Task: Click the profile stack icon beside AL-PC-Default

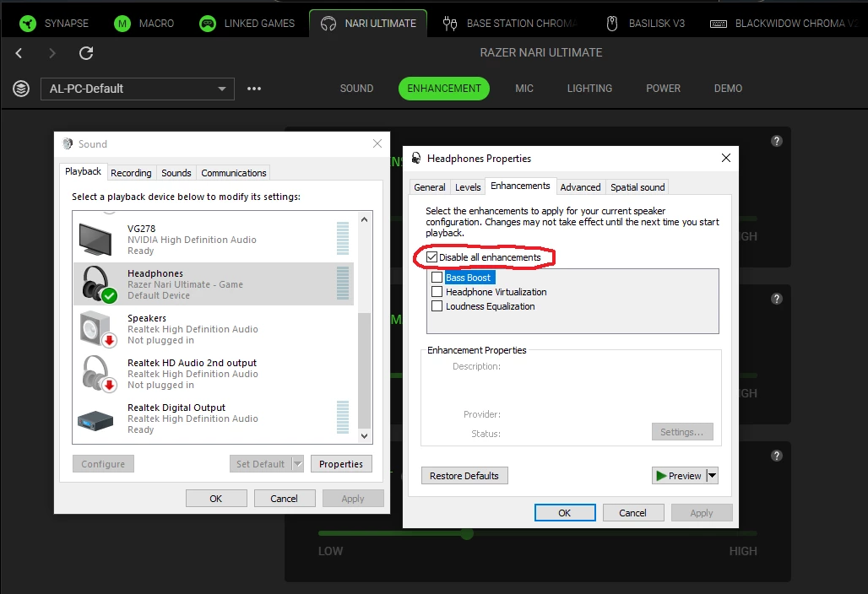Action: click(21, 89)
